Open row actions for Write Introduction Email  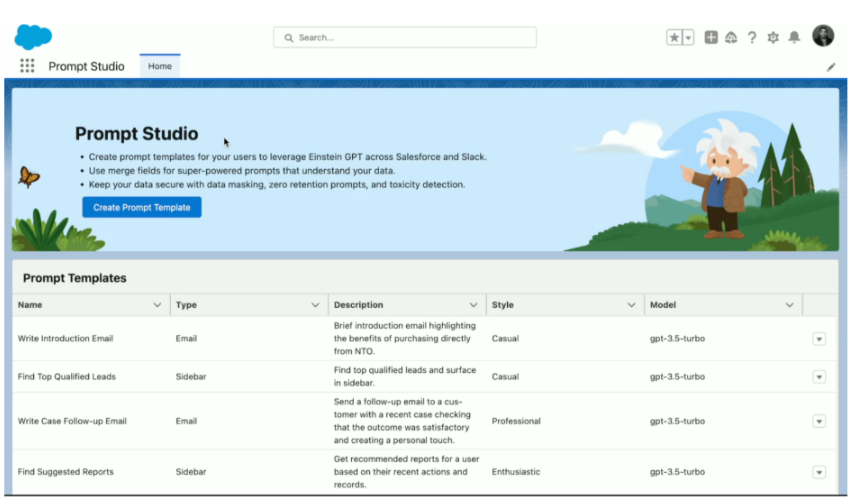point(819,339)
